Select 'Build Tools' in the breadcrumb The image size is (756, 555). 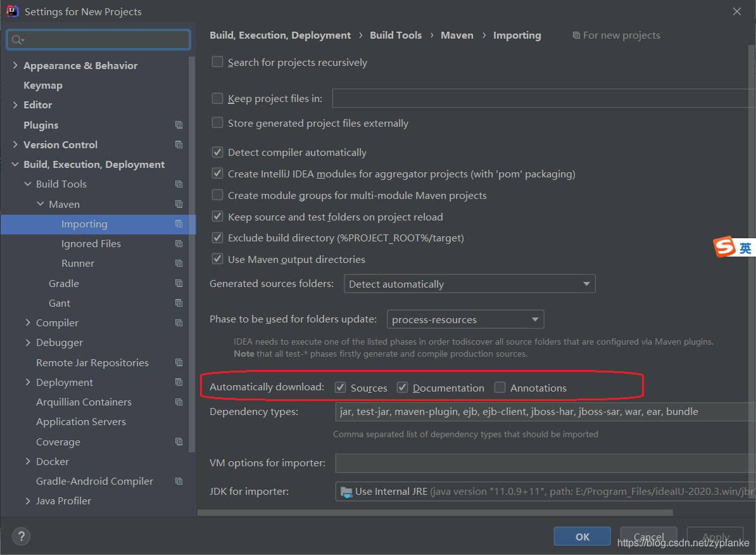point(396,35)
